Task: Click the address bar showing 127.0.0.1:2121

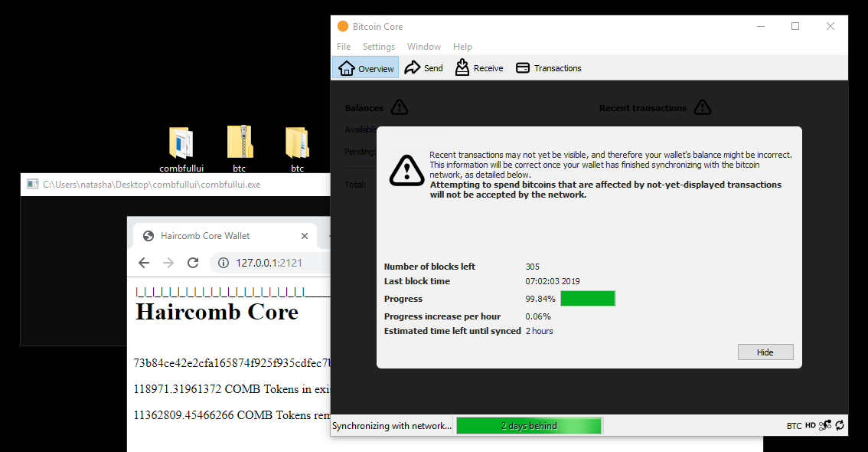Action: click(270, 263)
